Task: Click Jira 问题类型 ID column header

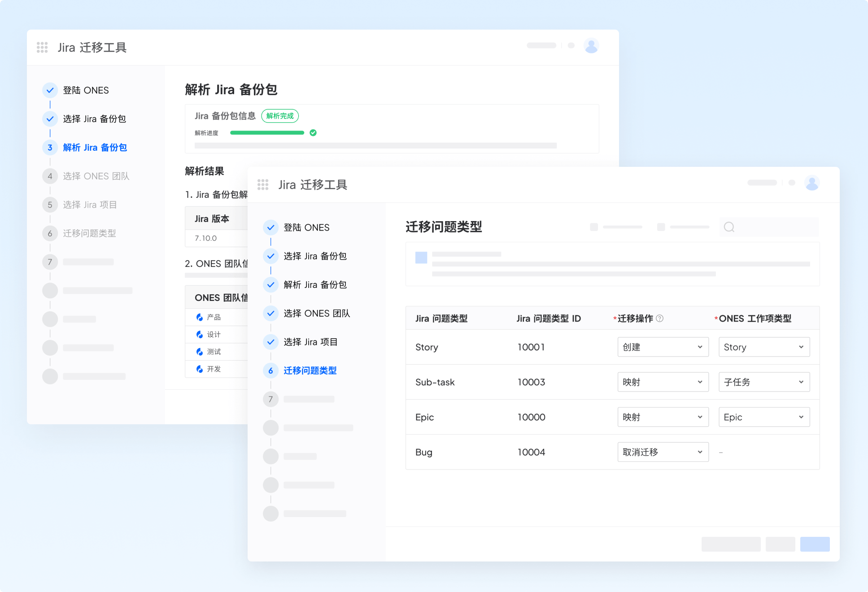Action: tap(549, 318)
